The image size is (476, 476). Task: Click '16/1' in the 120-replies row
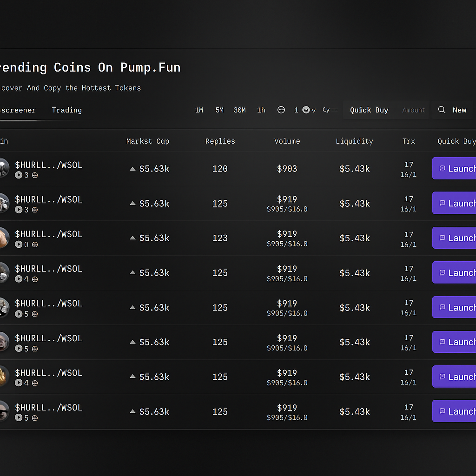point(408,175)
